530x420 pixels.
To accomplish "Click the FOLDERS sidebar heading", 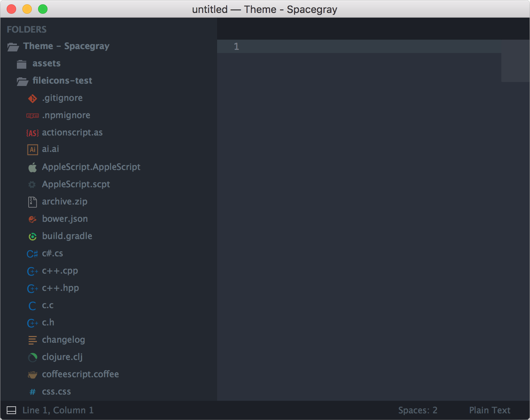I will 27,29.
